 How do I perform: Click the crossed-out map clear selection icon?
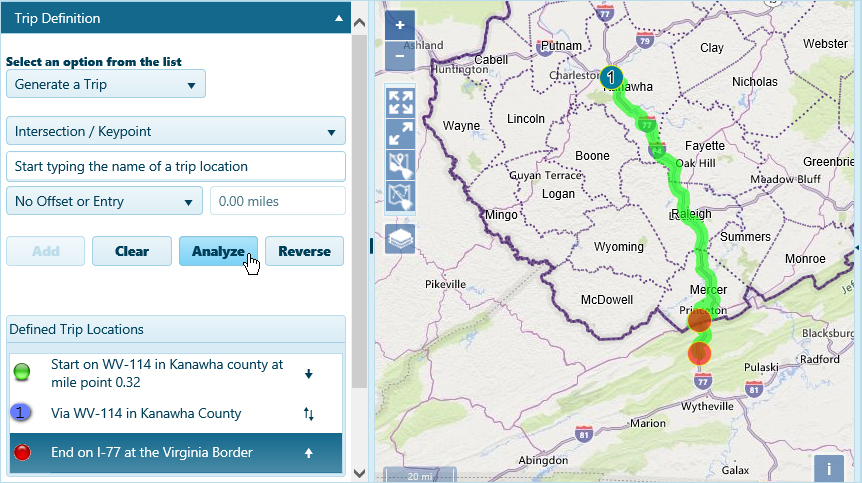400,196
